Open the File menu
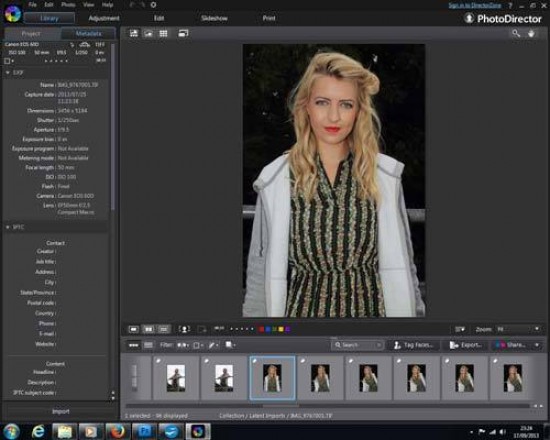This screenshot has width=550, height=440. pos(32,5)
